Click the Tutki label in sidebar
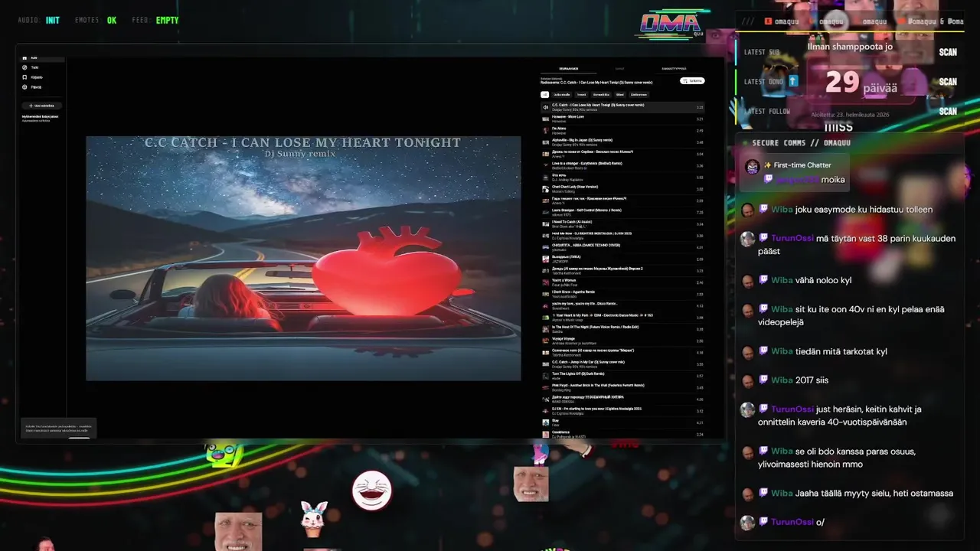This screenshot has height=551, width=980. (x=34, y=67)
